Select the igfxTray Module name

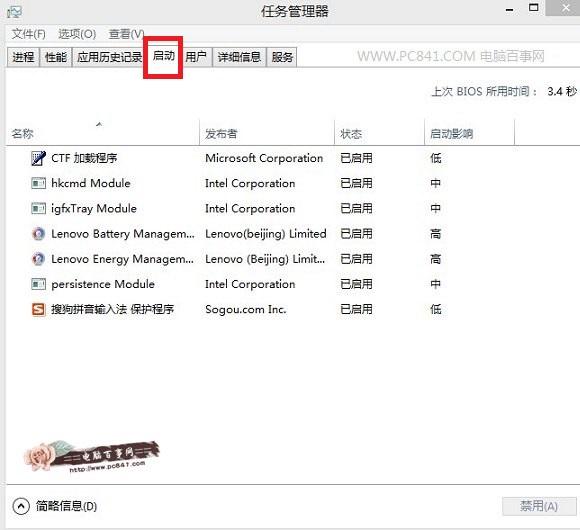pos(94,209)
